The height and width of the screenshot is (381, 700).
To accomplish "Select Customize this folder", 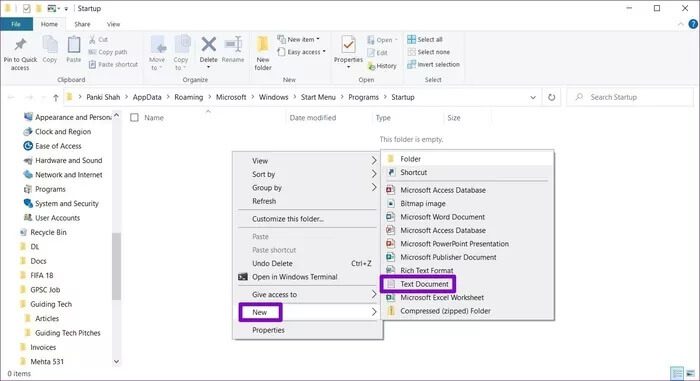I will (308, 219).
